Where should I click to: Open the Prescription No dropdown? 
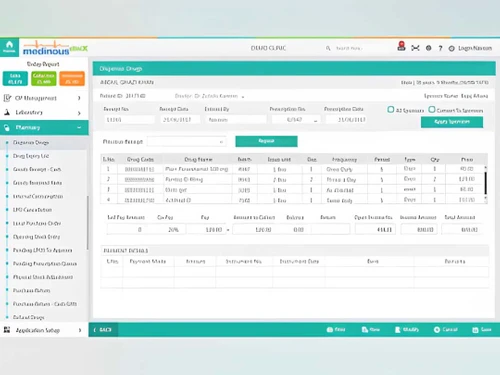[x=315, y=120]
